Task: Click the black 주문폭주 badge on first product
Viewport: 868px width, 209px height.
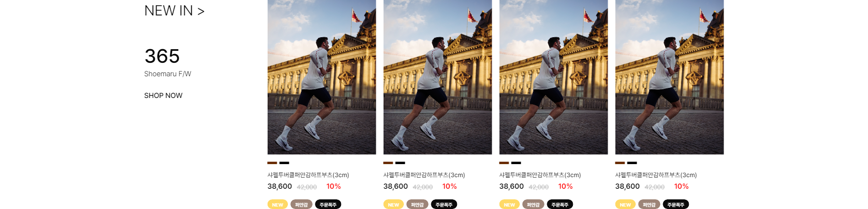Action: 328,205
